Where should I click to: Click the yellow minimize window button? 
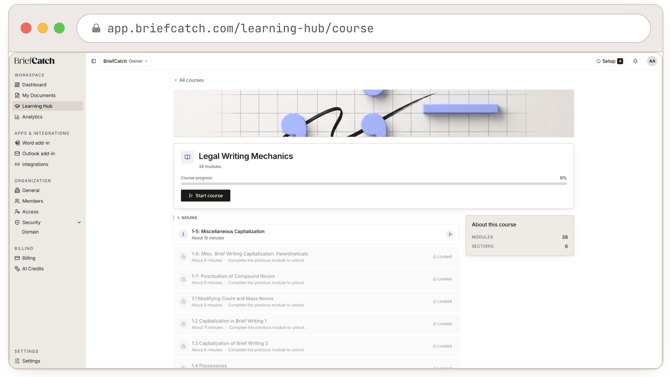(43, 28)
